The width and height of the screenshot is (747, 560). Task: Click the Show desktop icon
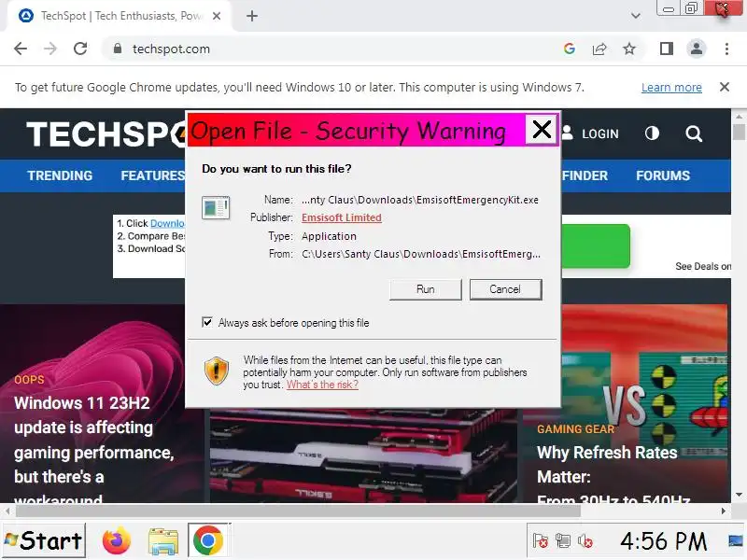pos(737,540)
